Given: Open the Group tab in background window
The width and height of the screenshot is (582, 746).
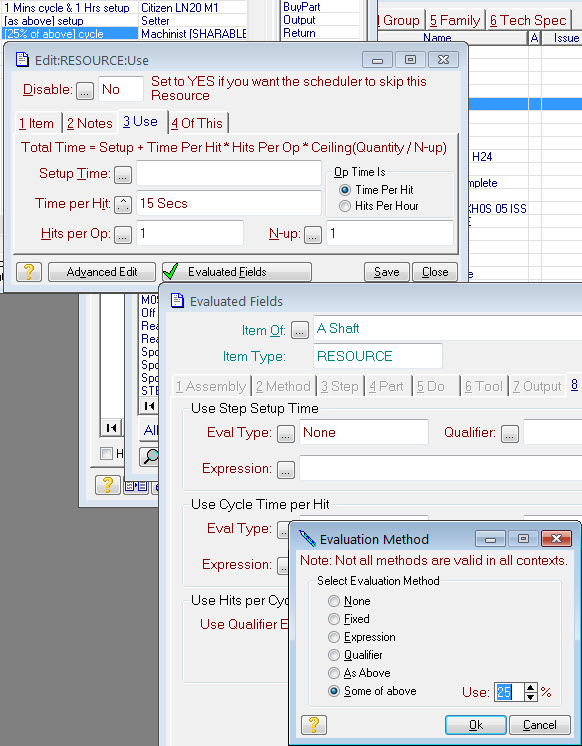Looking at the screenshot, I should coord(401,20).
